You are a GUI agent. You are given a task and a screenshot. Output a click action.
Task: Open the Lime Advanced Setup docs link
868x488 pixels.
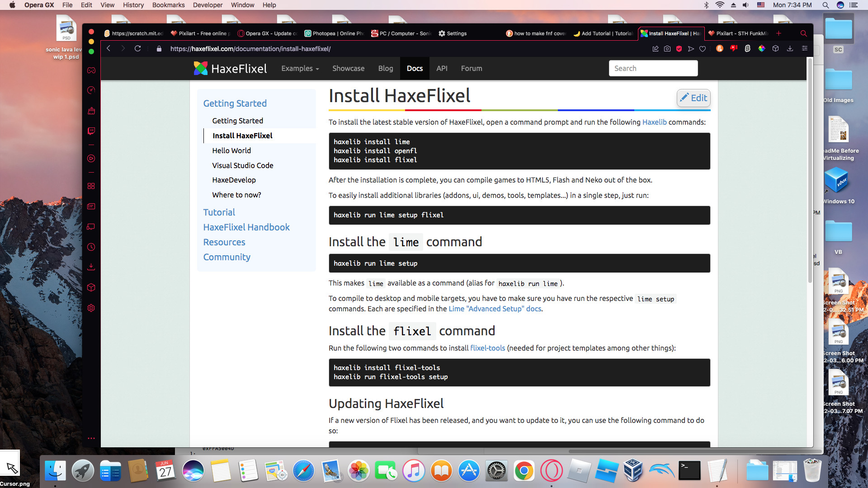(x=495, y=309)
